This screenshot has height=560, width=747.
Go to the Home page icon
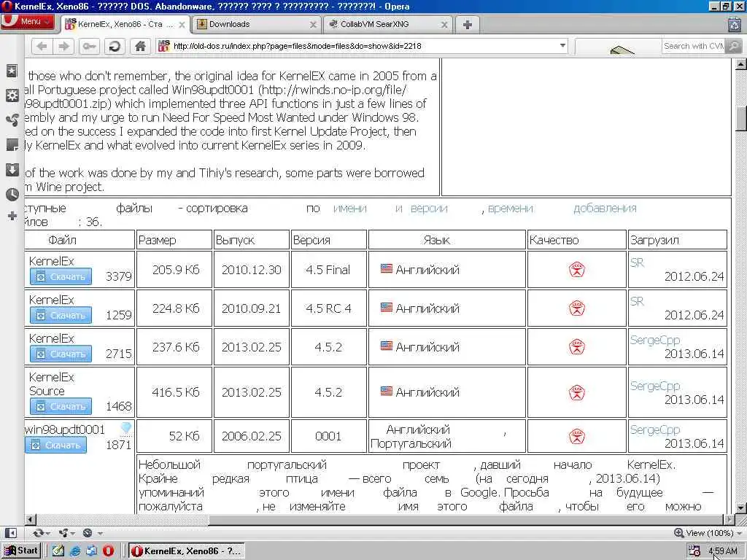point(140,46)
